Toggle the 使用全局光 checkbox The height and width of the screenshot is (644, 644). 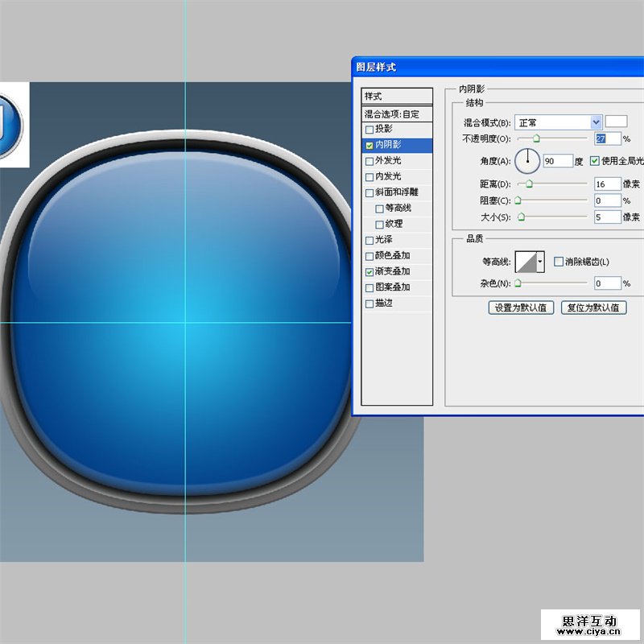coord(595,161)
